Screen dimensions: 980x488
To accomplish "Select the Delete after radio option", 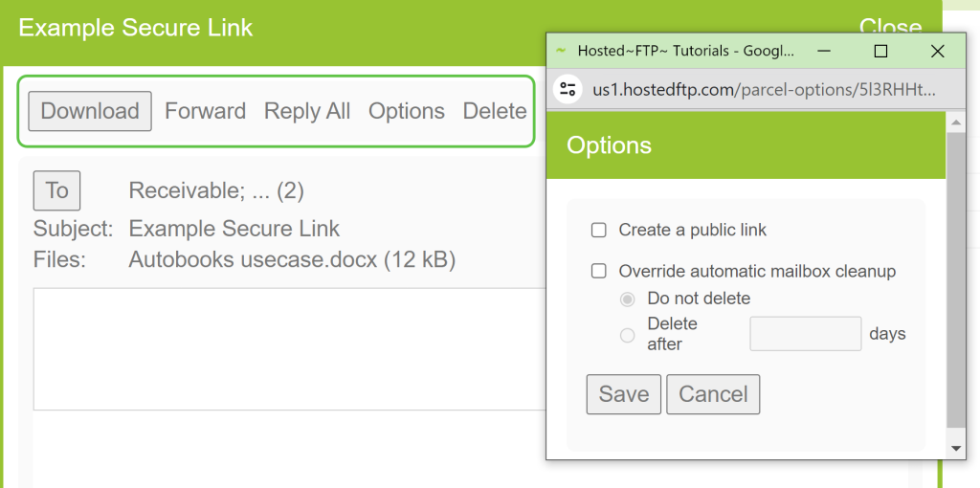I will coord(628,335).
